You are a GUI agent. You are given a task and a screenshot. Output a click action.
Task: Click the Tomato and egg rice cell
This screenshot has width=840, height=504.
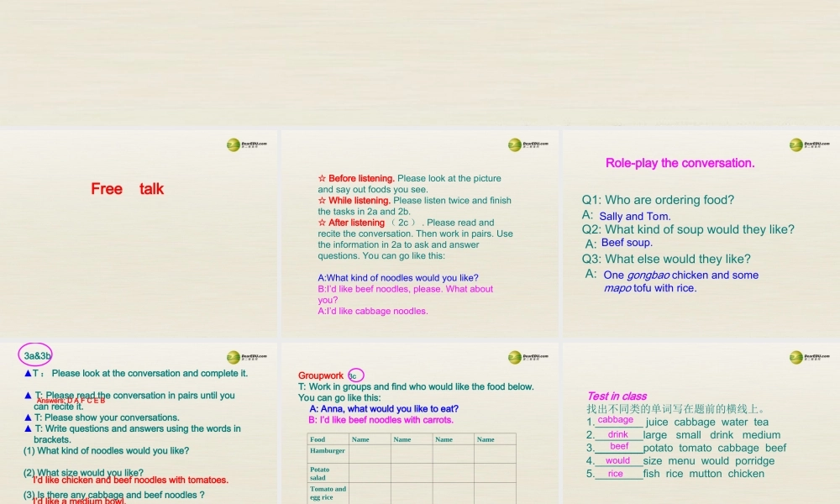click(x=328, y=493)
